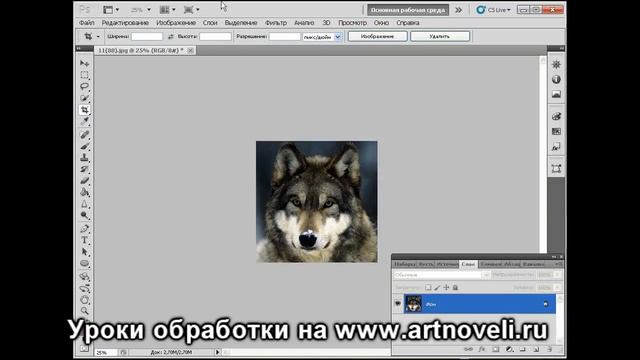The height and width of the screenshot is (360, 640).
Task: Select the Eyedropper tool
Action: tap(84, 121)
